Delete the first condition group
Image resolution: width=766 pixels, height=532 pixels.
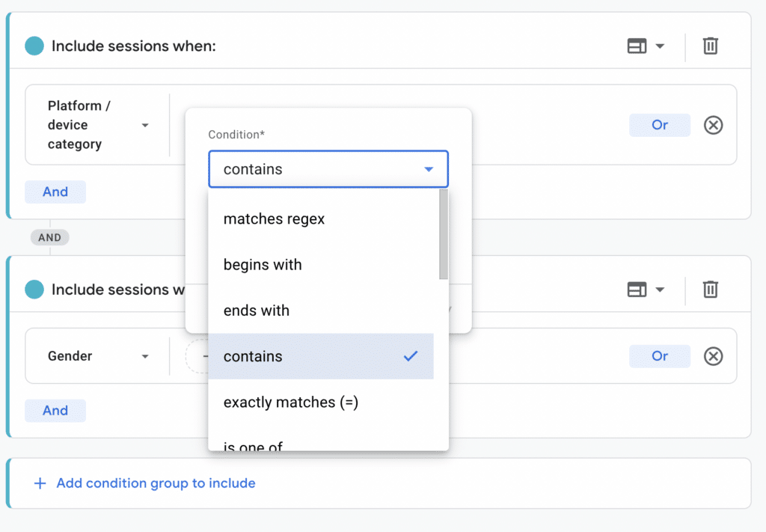click(x=711, y=46)
